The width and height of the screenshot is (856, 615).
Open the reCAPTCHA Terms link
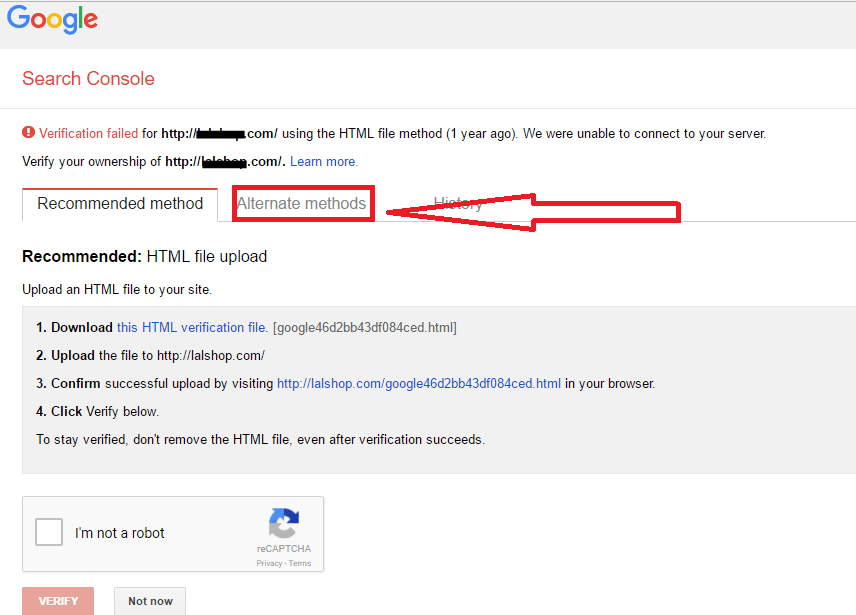coord(300,563)
